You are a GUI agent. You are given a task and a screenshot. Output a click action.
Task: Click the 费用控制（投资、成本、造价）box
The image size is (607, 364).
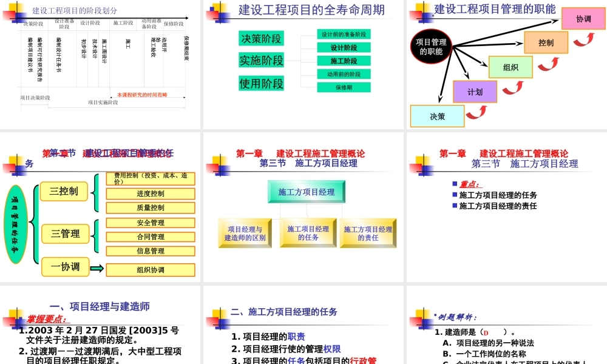coord(151,179)
